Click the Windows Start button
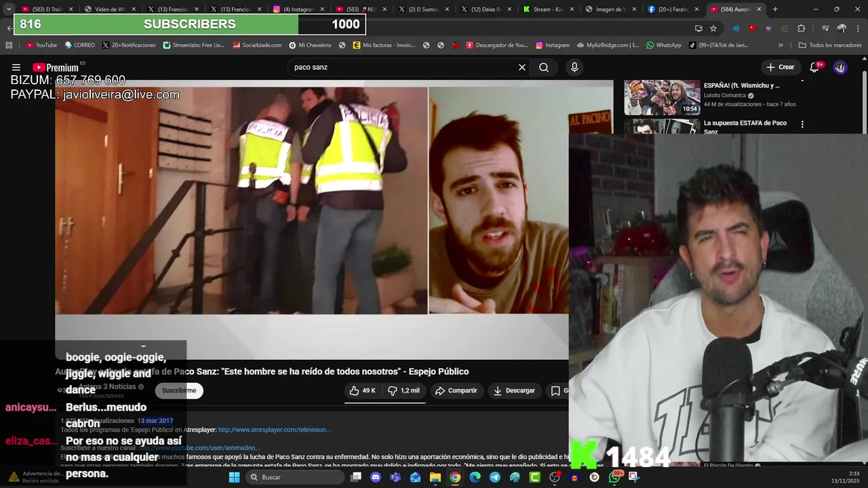Screen dimensions: 868x488 tap(234, 477)
